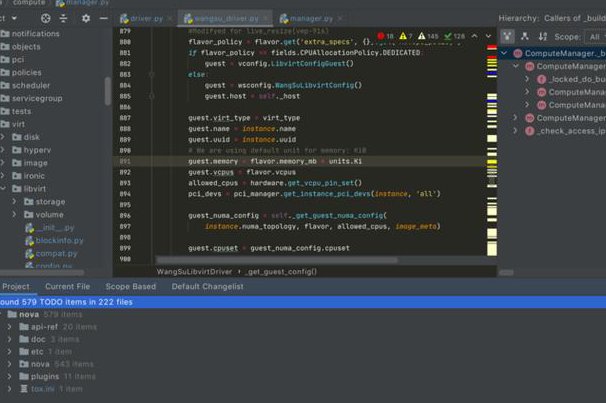Open the __init__.py file in libvirt
Image resolution: width=606 pixels, height=403 pixels.
pyautogui.click(x=49, y=228)
